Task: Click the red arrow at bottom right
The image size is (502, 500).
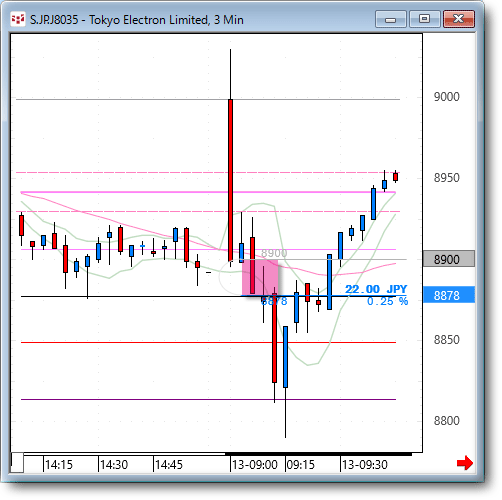Action: tap(465, 463)
